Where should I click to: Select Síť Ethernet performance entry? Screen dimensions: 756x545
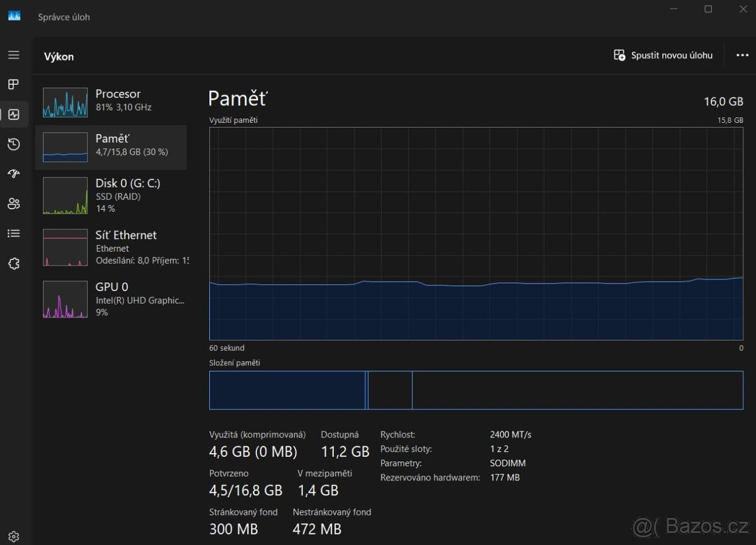pos(111,247)
